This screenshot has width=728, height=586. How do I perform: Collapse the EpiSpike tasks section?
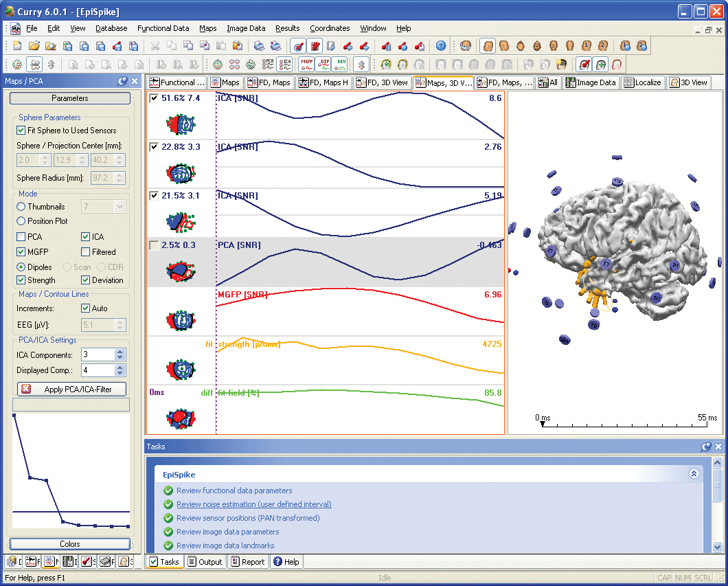pyautogui.click(x=694, y=474)
